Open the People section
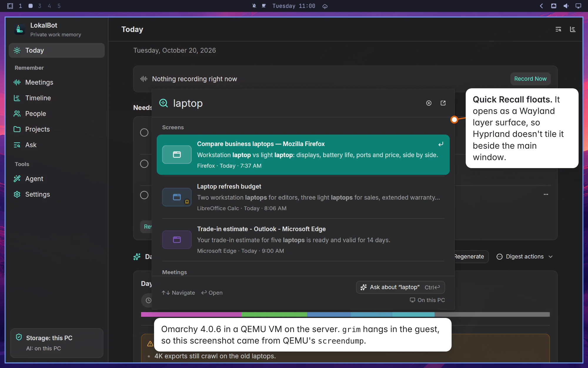This screenshot has width=588, height=368. click(x=56, y=114)
